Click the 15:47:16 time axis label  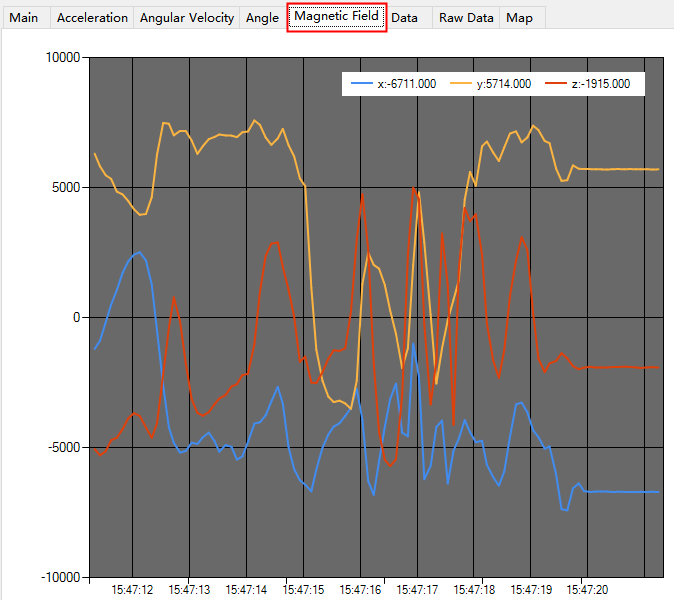(x=360, y=590)
